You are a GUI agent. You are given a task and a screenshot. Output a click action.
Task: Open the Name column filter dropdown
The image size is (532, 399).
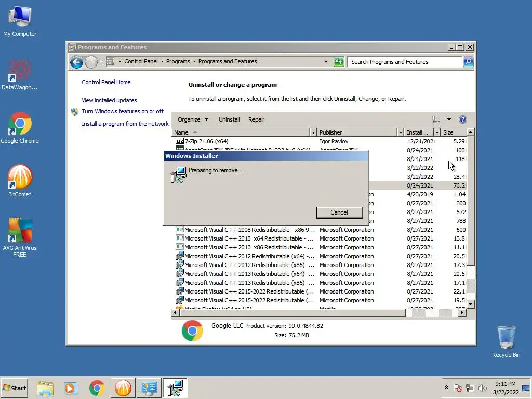point(313,132)
